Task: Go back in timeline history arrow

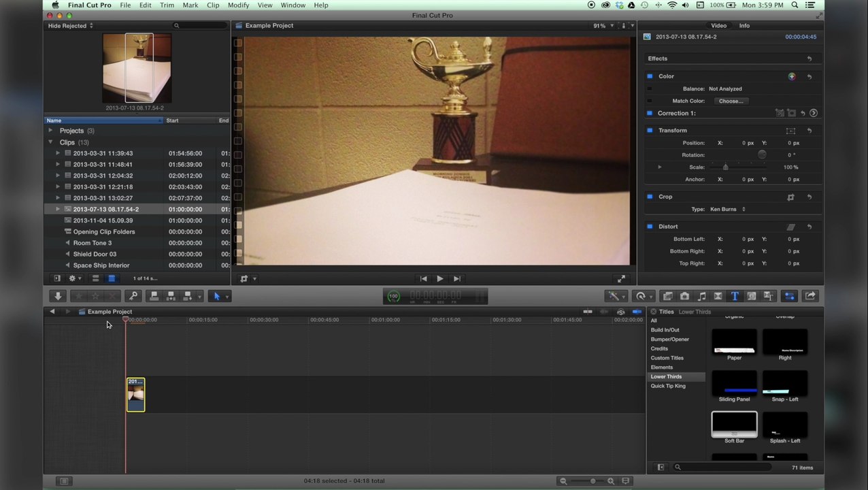Action: pos(52,312)
